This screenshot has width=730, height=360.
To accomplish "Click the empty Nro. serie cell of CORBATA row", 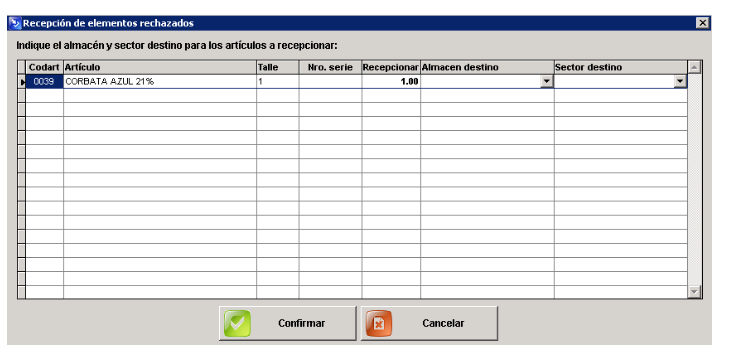I will (330, 82).
